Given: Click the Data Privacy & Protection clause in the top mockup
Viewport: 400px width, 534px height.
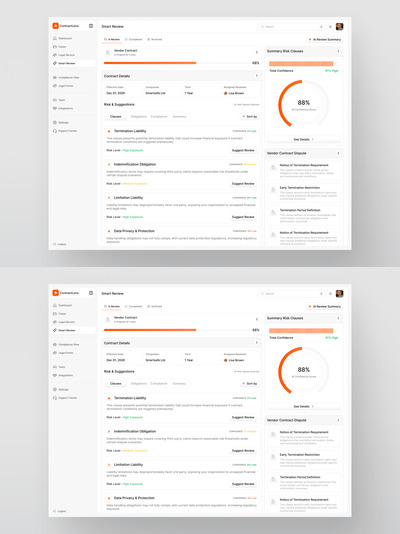Looking at the screenshot, I should pos(181,236).
